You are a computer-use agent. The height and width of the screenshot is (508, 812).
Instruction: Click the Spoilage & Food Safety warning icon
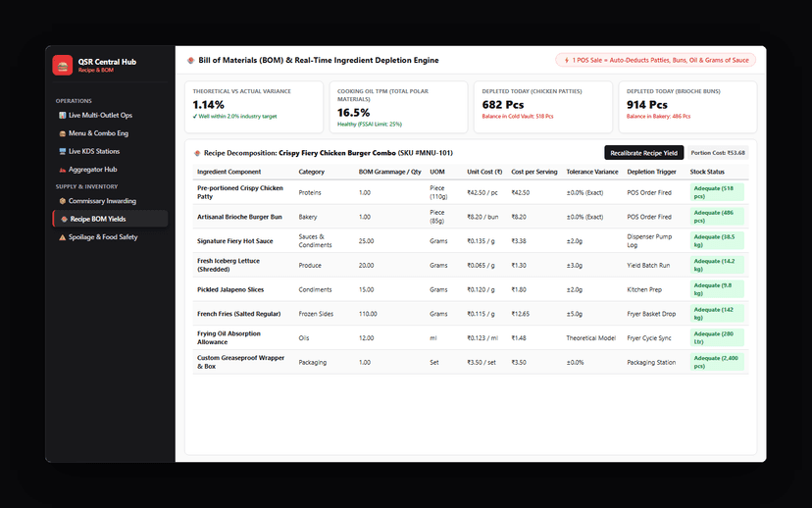[62, 237]
